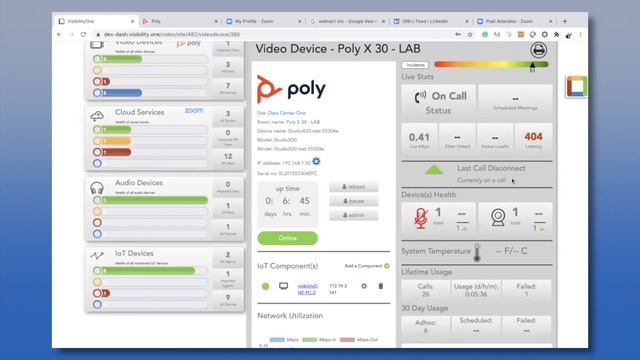Select red status circle in Video Devices
The height and width of the screenshot is (360, 640).
pyautogui.click(x=97, y=82)
